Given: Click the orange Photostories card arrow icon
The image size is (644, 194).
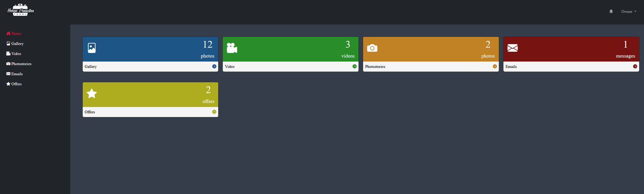Looking at the screenshot, I should [x=495, y=67].
